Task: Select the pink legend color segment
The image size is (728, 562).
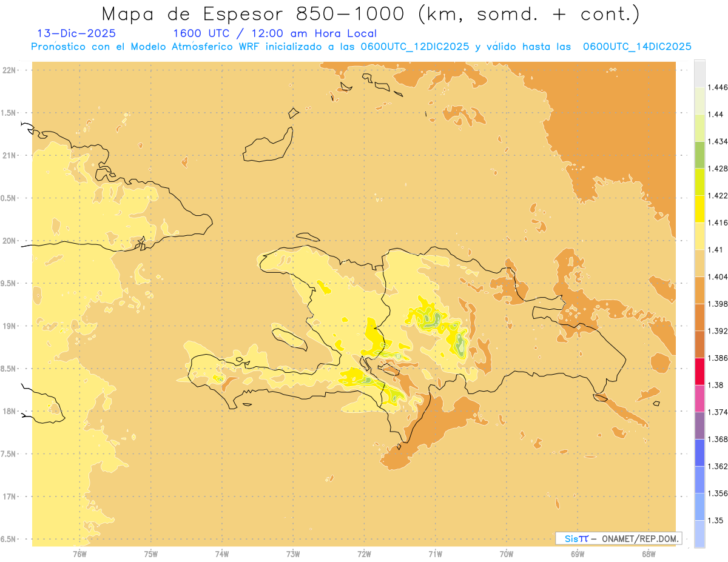Action: (x=699, y=398)
